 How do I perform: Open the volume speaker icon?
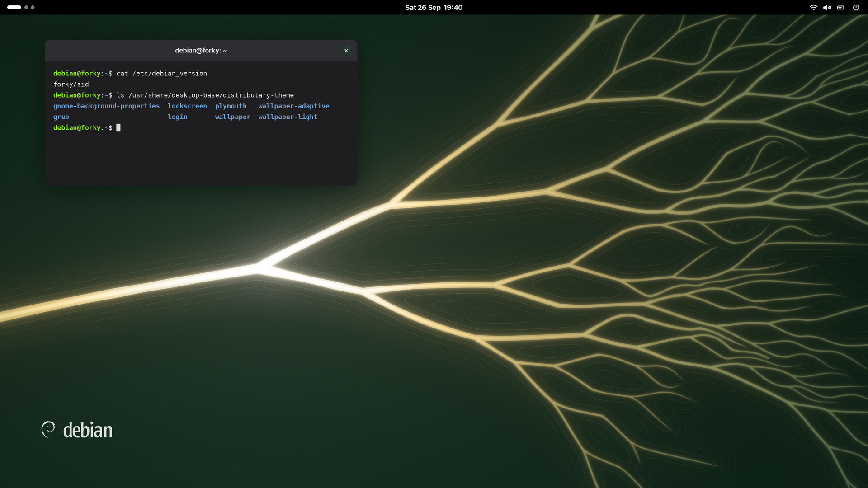tap(827, 7)
